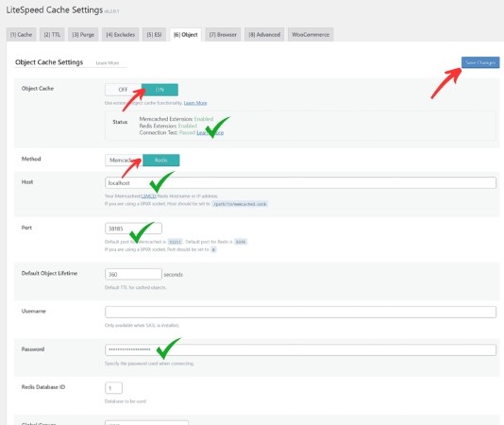The image size is (504, 425).
Task: Click the Redis Extension status text
Action: (x=168, y=126)
